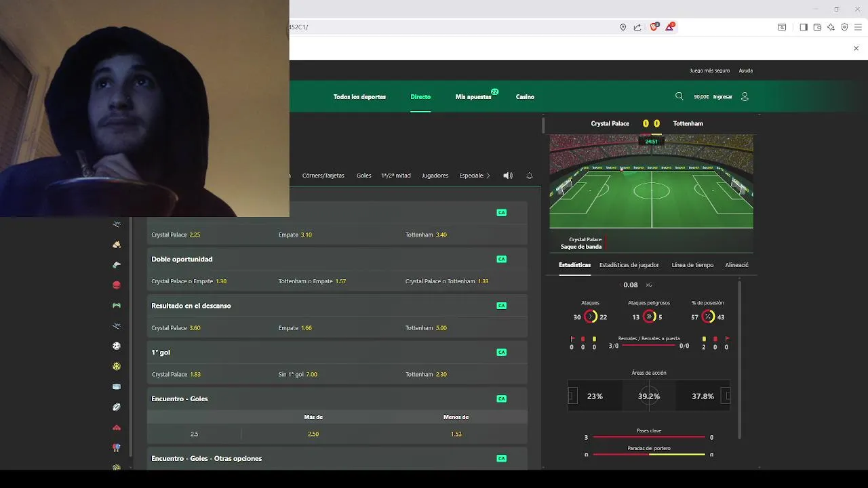Click the CA badge on Doble oportunidad
Image resolution: width=868 pixels, height=488 pixels.
(x=501, y=259)
